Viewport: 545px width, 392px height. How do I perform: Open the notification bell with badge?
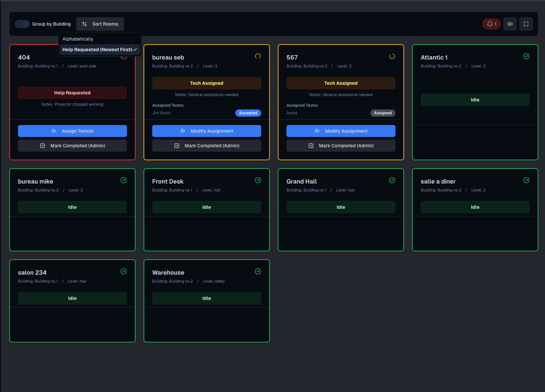point(491,24)
